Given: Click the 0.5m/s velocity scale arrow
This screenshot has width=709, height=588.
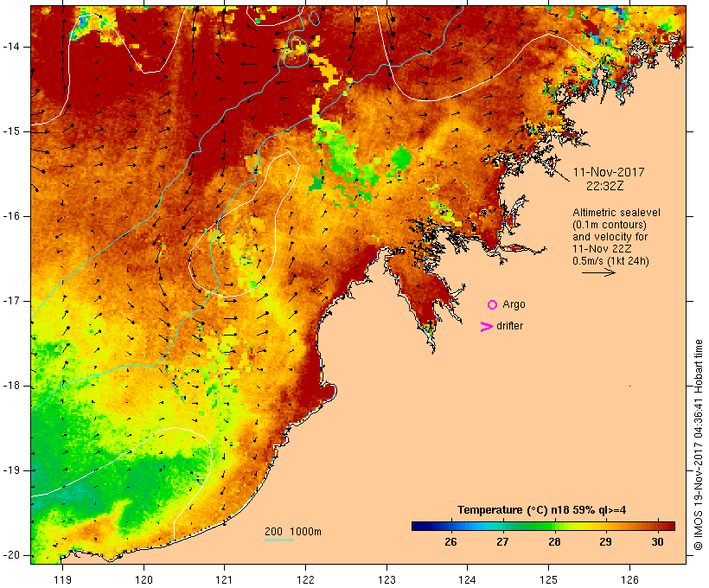Looking at the screenshot, I should (x=598, y=272).
